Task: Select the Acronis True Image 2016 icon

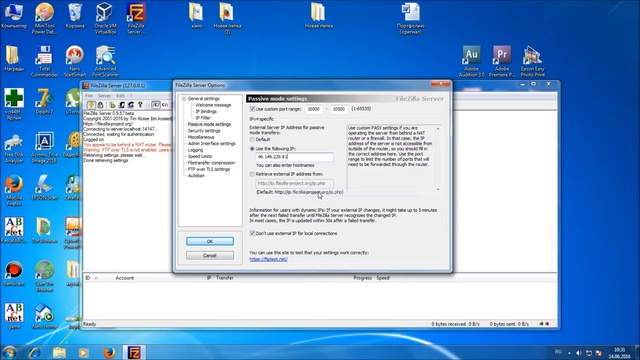Action: [x=44, y=148]
